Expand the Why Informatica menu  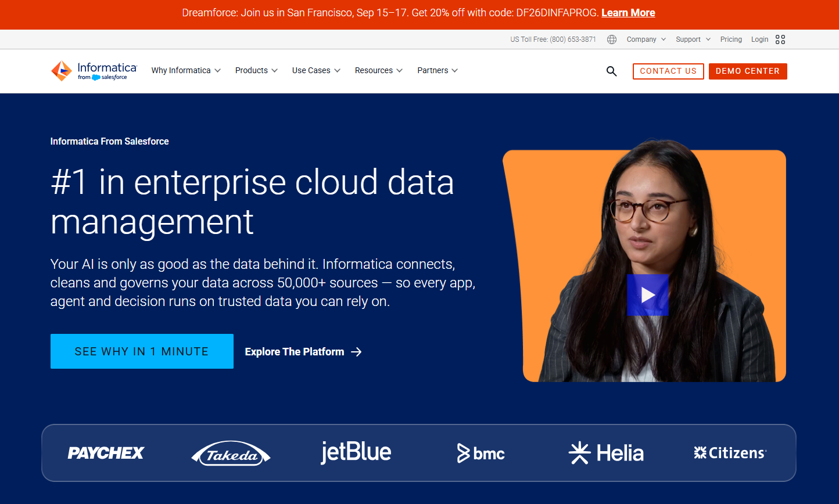click(x=186, y=71)
